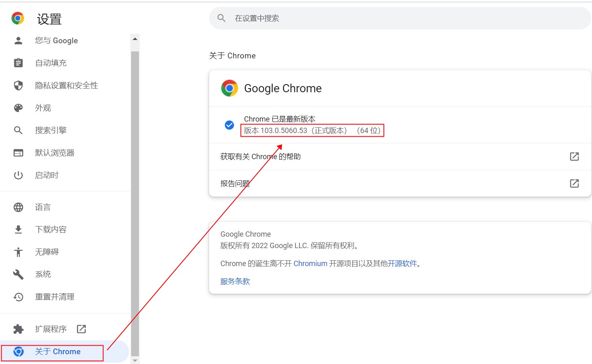Click the blue checkmark update status icon
592x364 pixels.
click(x=230, y=125)
